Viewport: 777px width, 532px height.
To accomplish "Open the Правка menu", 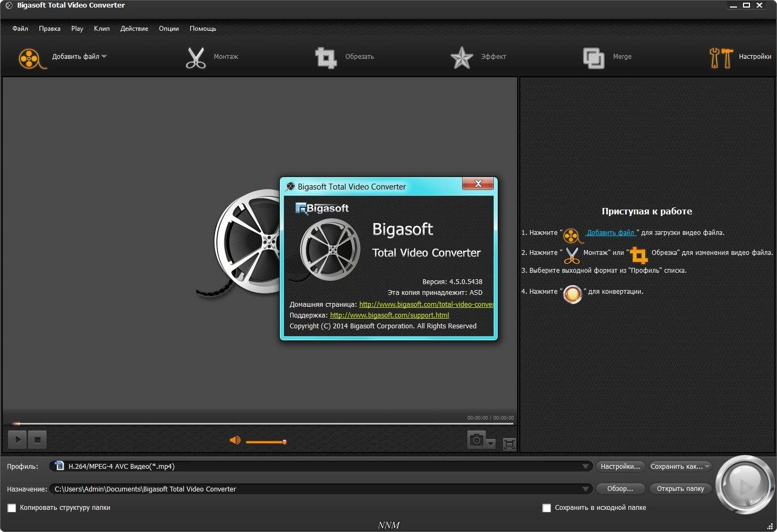I will [x=50, y=29].
